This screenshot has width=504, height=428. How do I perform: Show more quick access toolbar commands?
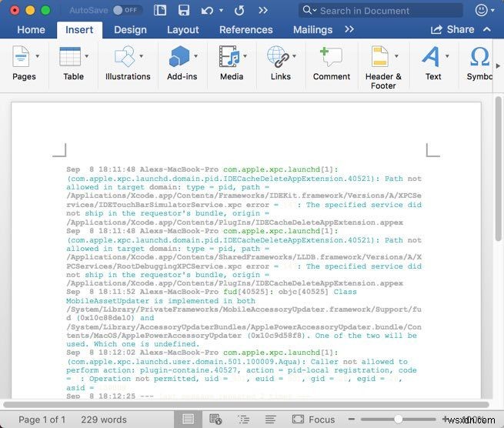pos(263,11)
